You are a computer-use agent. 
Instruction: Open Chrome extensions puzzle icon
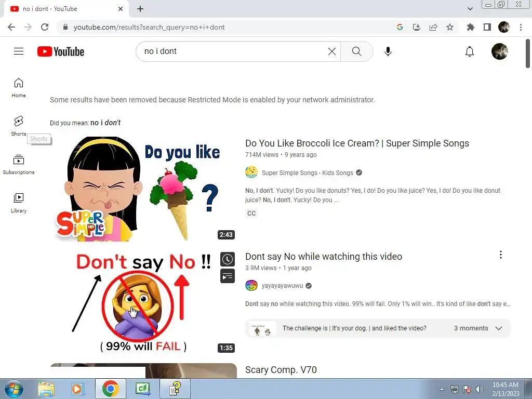pos(470,27)
